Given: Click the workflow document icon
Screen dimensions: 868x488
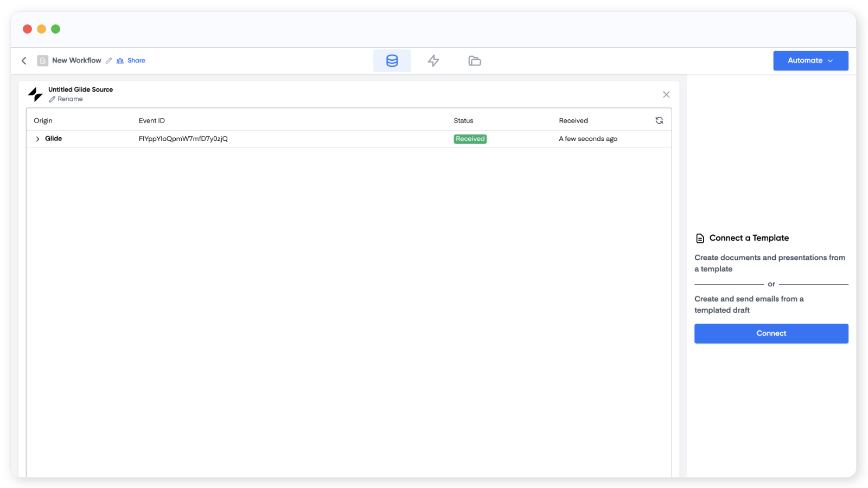Looking at the screenshot, I should tap(43, 61).
